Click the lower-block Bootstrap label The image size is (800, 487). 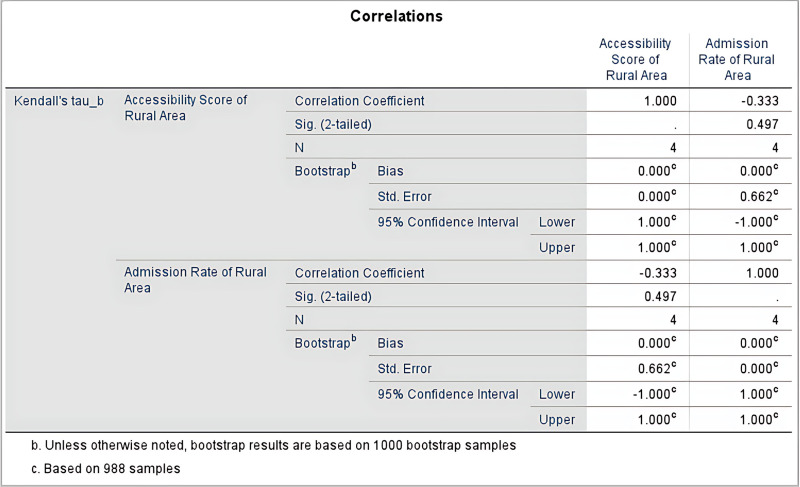(326, 342)
